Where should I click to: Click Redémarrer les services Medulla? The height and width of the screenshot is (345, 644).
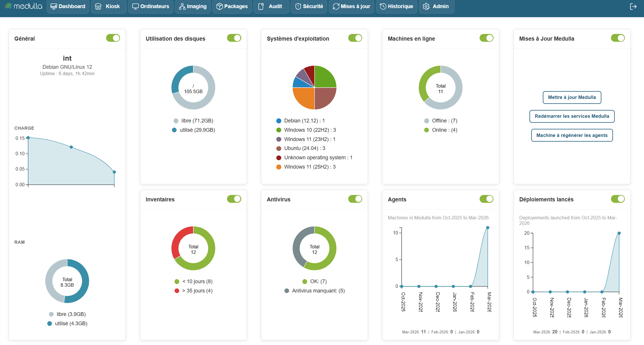[x=572, y=116]
